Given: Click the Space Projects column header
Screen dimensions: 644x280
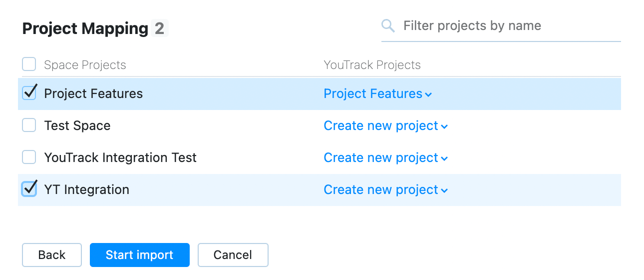Looking at the screenshot, I should 85,65.
